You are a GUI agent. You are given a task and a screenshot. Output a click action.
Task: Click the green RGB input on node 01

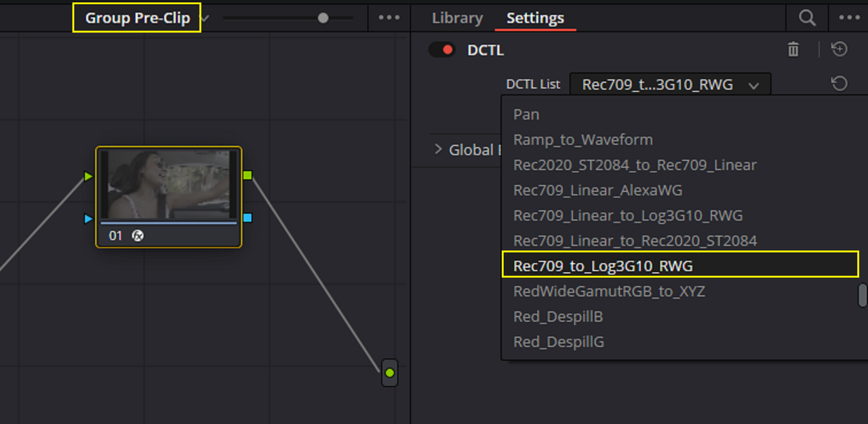[x=88, y=176]
